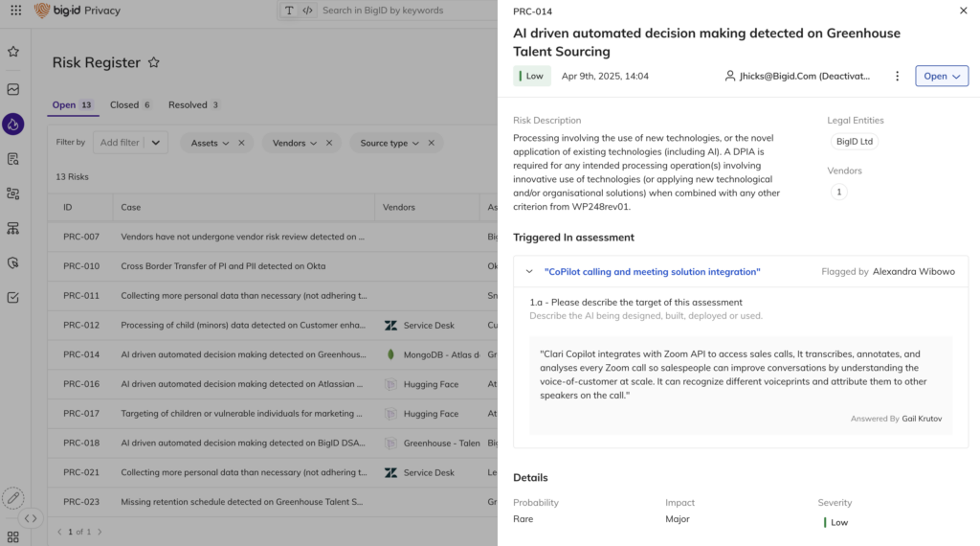
Task: Collapse the CoPilot assessment section
Action: pyautogui.click(x=529, y=272)
